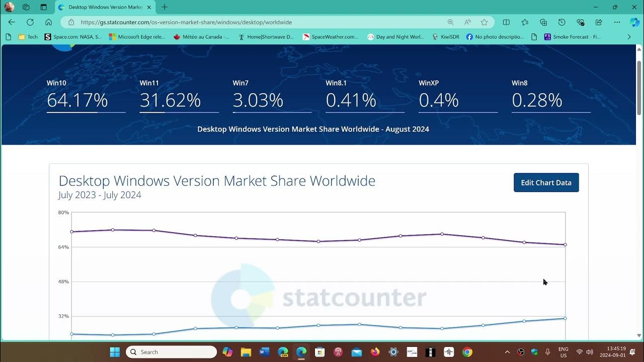The image size is (644, 362).
Task: Open Collections panel
Action: point(543,22)
